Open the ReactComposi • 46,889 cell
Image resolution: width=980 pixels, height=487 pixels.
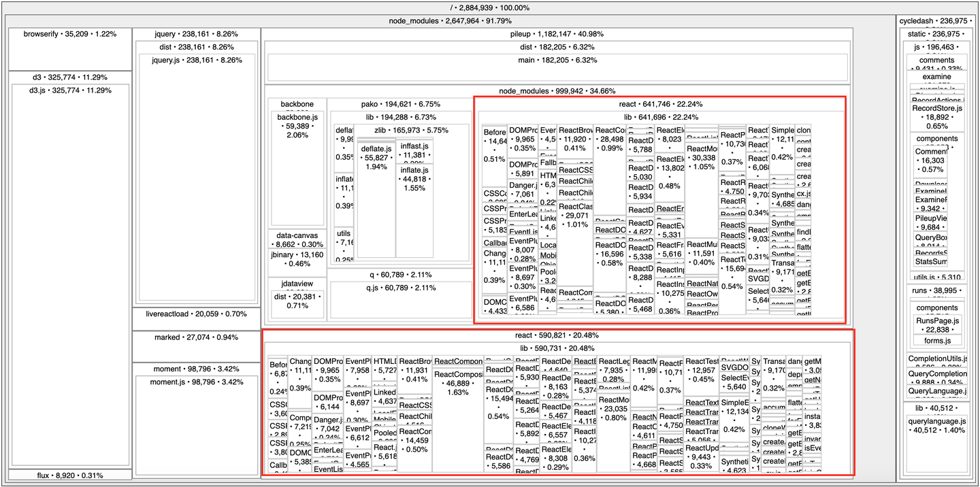pyautogui.click(x=458, y=420)
